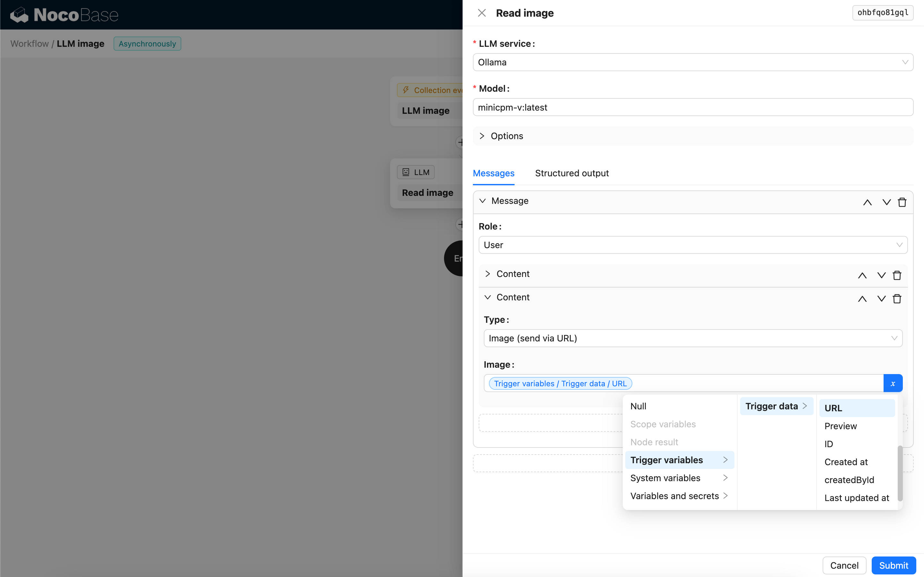Open the LLM service dropdown

coord(693,62)
